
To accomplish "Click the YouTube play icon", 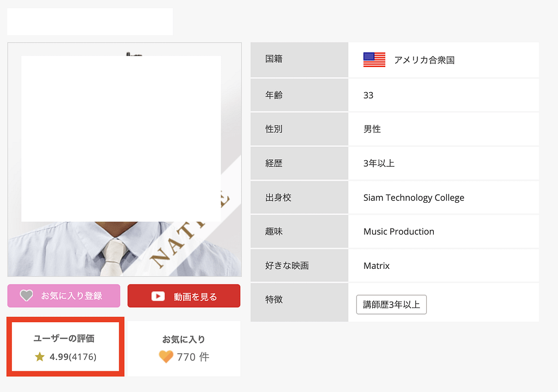I will 158,296.
